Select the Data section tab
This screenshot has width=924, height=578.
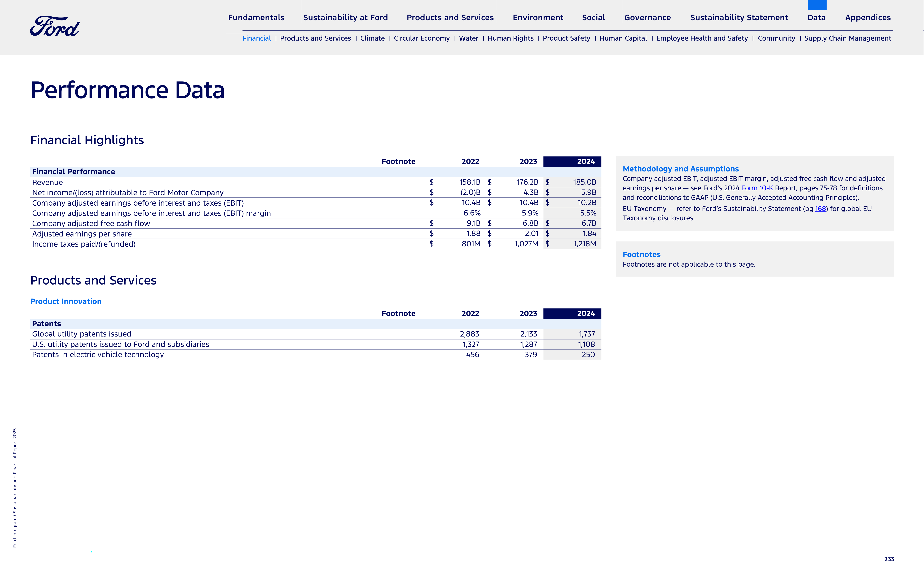(x=816, y=18)
